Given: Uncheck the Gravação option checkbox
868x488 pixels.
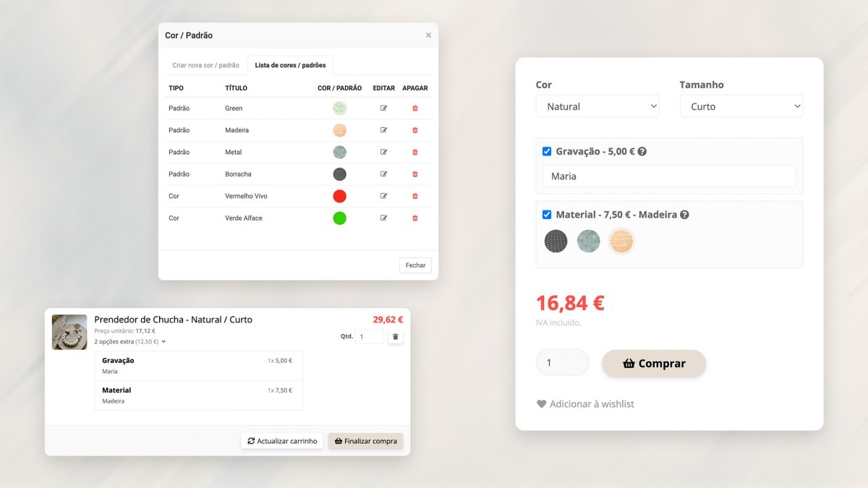Looking at the screenshot, I should 547,152.
